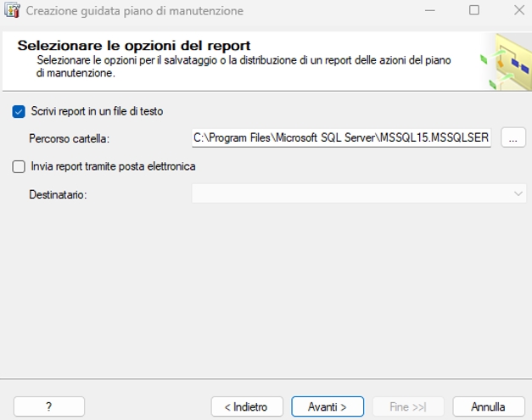Click the maintenance plan wizard title-bar icon
The image size is (532, 420).
point(12,10)
